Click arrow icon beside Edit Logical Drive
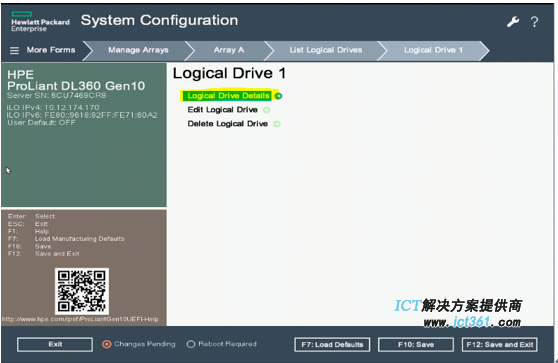Viewport: 558px width, 363px height. 266,110
